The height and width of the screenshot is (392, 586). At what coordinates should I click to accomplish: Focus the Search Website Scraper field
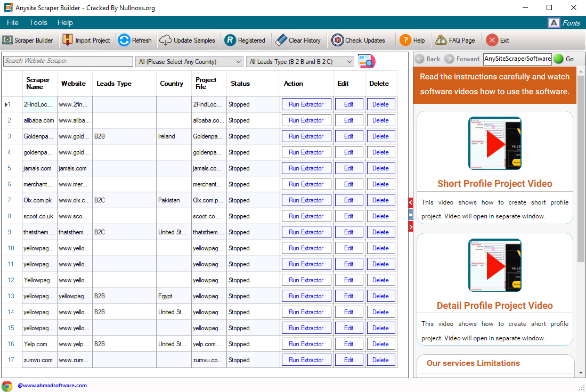pos(68,61)
